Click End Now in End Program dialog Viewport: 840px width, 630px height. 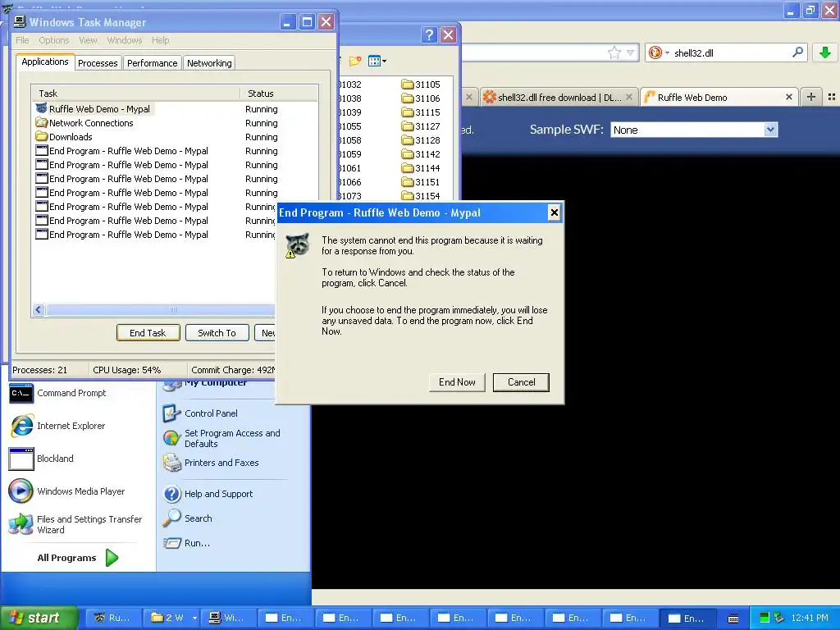coord(457,382)
